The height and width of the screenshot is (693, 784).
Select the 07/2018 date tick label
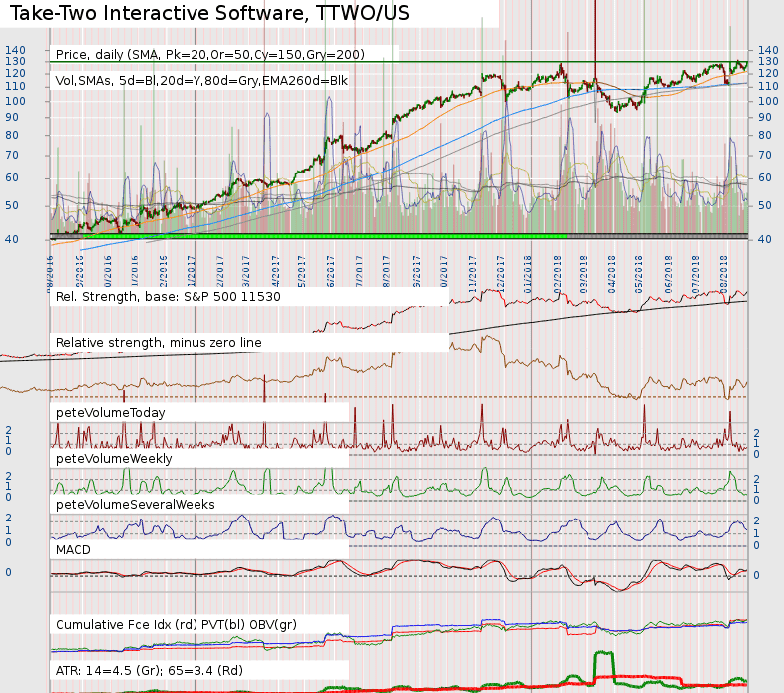(x=695, y=274)
